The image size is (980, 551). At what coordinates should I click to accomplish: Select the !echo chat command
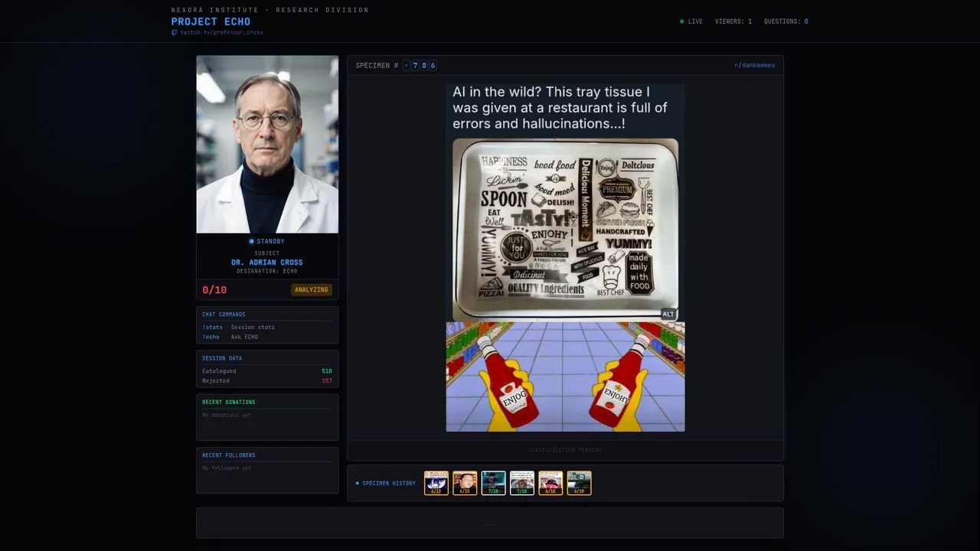211,337
